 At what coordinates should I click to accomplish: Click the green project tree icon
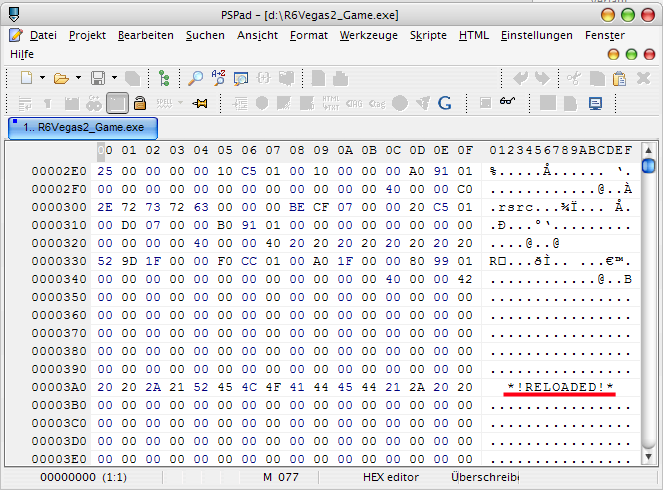[x=164, y=77]
